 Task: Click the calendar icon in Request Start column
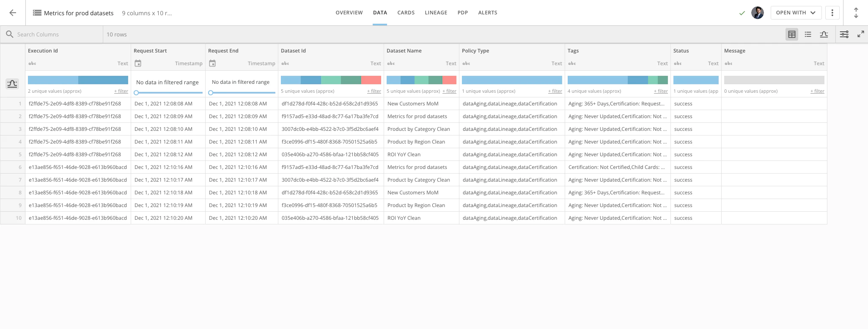[138, 63]
